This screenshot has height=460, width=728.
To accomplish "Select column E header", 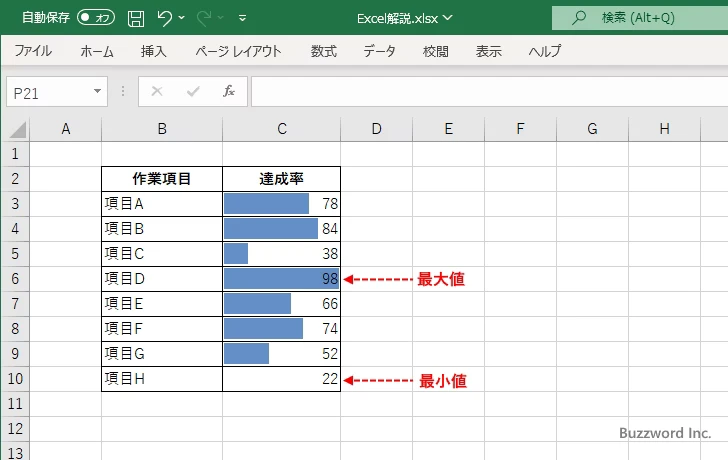I will (x=448, y=129).
